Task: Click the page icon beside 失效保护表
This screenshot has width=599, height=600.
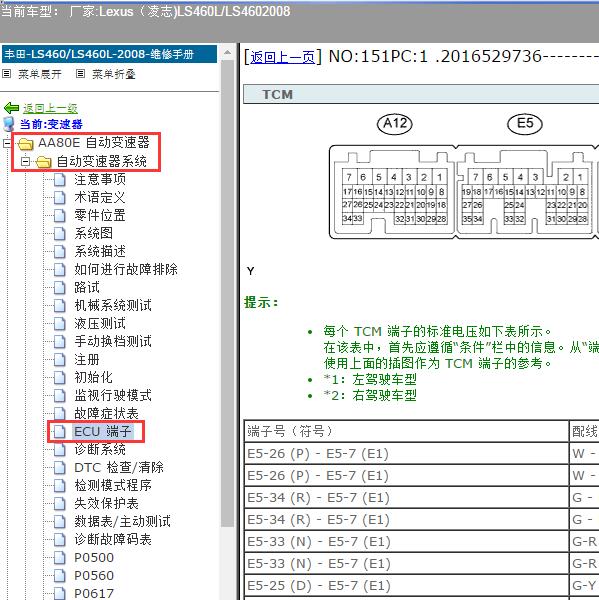Action: [60, 504]
